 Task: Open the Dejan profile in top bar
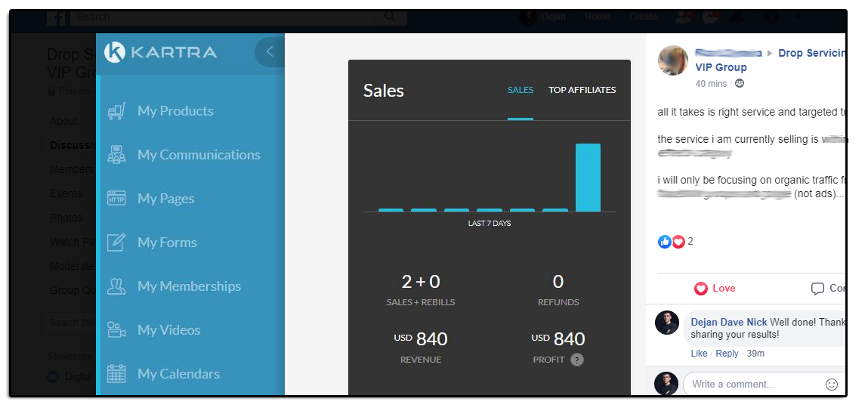tap(543, 17)
